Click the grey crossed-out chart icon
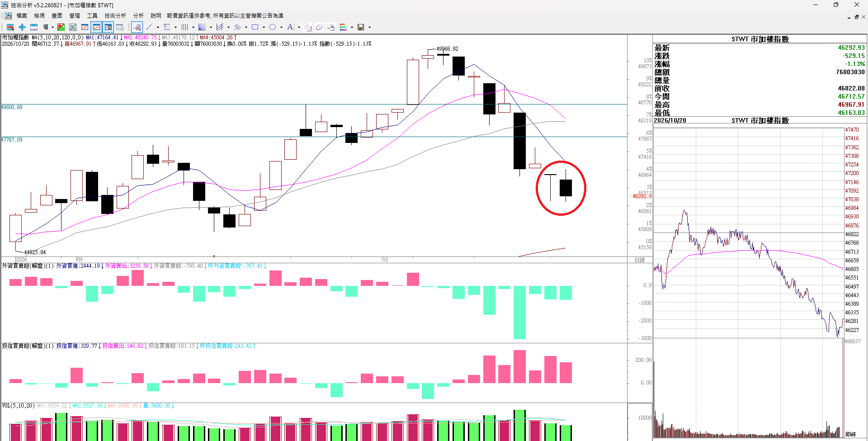Screen dimensions: 868x441 (x=73, y=27)
